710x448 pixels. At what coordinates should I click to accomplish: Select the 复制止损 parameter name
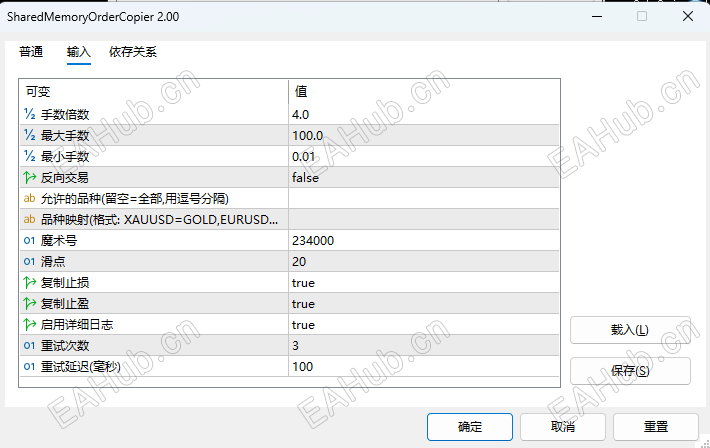point(65,283)
